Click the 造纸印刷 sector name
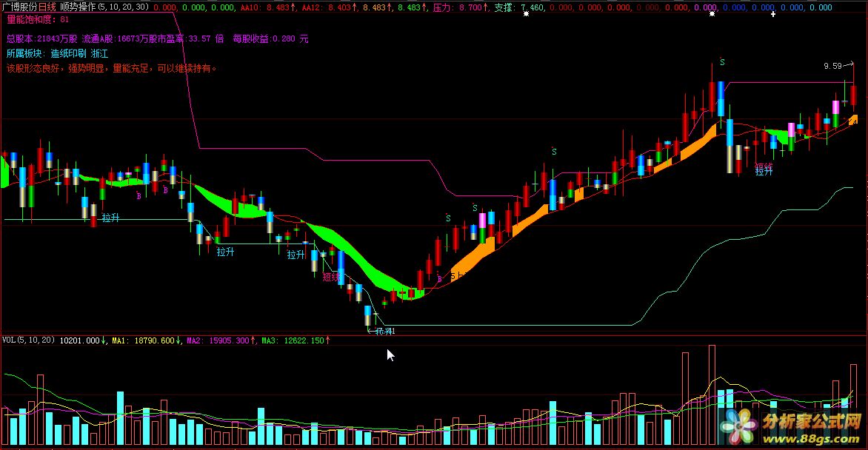 (68, 54)
